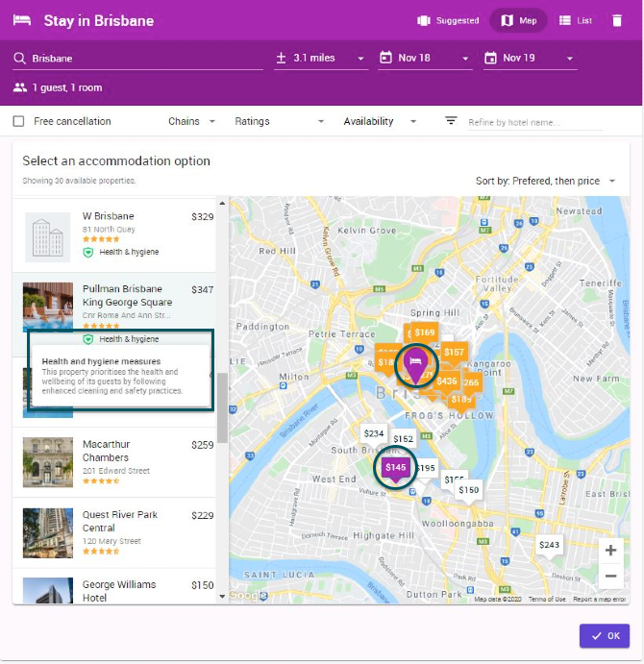644x664 pixels.
Task: Click the Refine by hotel name field
Action: click(535, 122)
